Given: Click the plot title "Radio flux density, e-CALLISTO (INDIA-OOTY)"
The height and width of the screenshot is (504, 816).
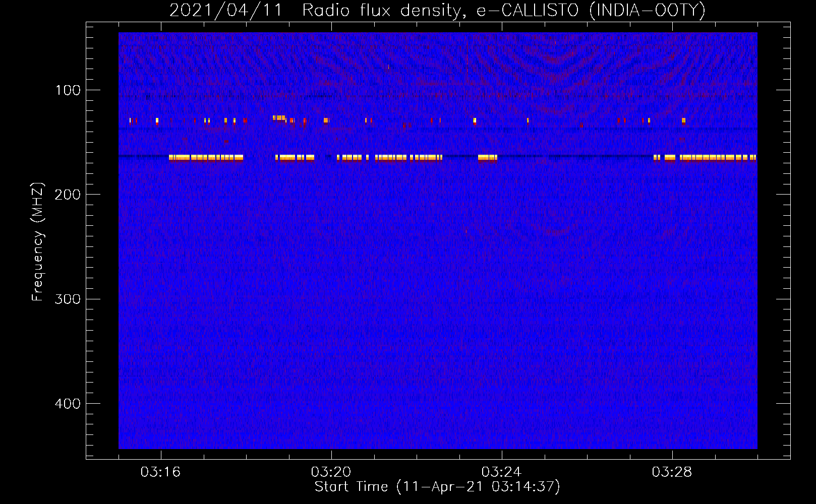Looking at the screenshot, I should coord(504,10).
